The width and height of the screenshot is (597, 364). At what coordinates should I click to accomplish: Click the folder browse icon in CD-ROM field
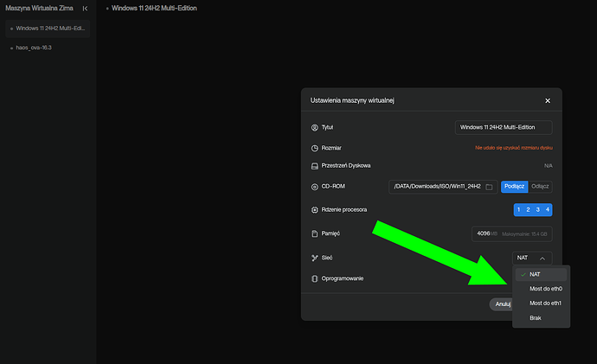tap(489, 187)
